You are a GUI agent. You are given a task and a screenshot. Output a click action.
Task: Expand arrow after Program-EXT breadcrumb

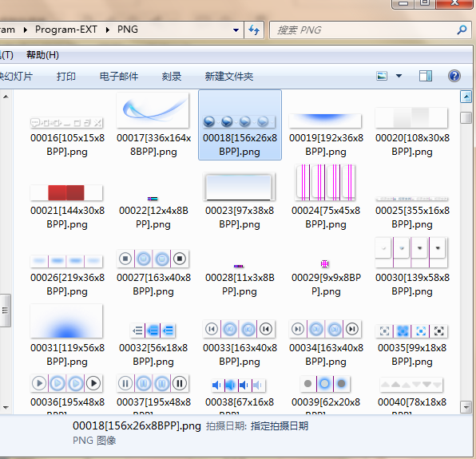point(108,30)
